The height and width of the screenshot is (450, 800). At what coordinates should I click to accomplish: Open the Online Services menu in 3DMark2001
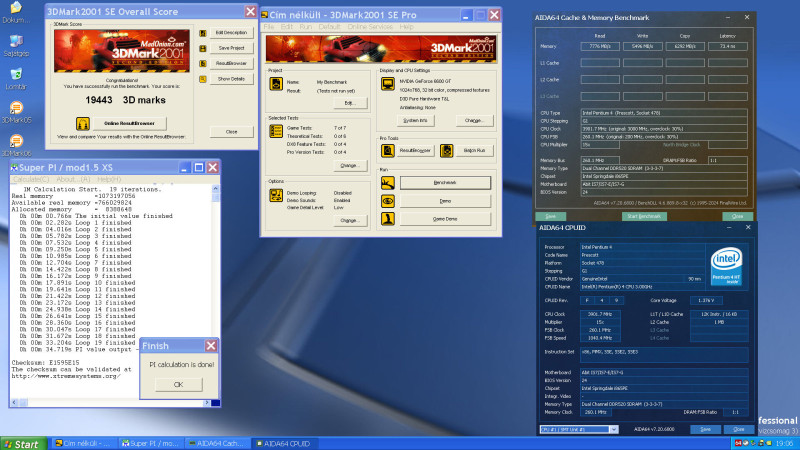[x=370, y=27]
